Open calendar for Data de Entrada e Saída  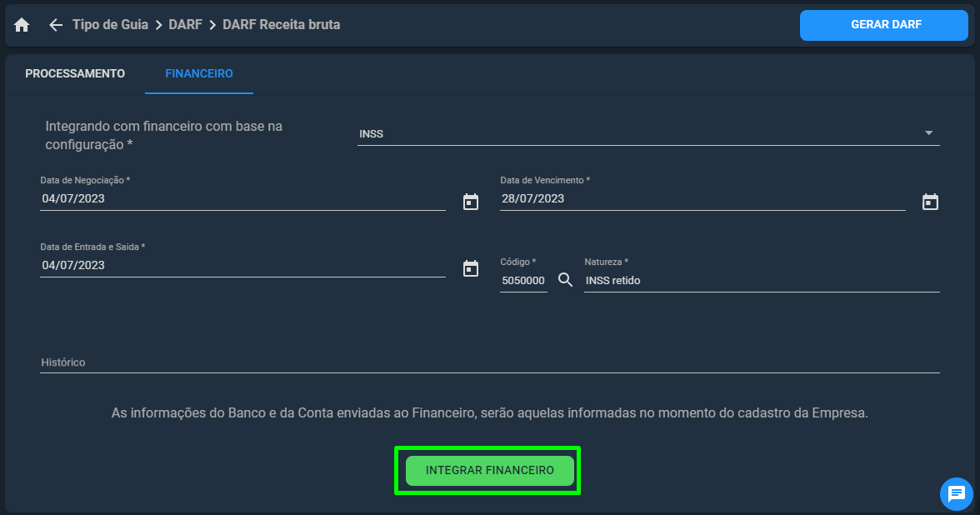tap(471, 268)
